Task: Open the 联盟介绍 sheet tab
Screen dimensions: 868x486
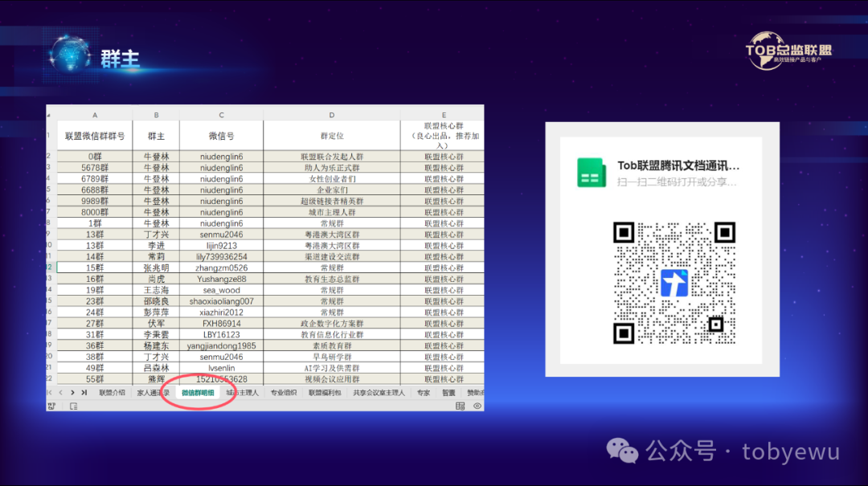Action: click(x=112, y=393)
